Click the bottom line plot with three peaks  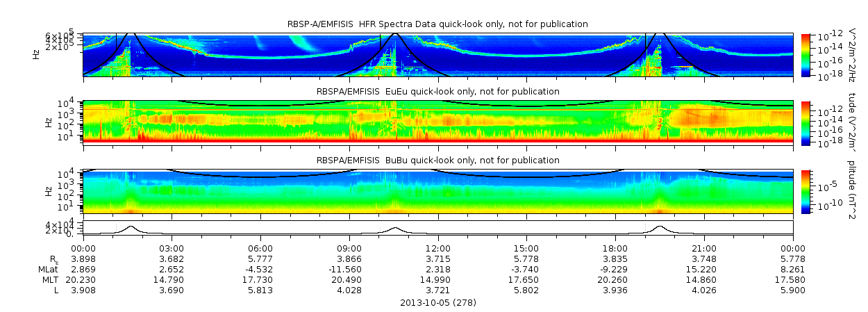[x=438, y=229]
